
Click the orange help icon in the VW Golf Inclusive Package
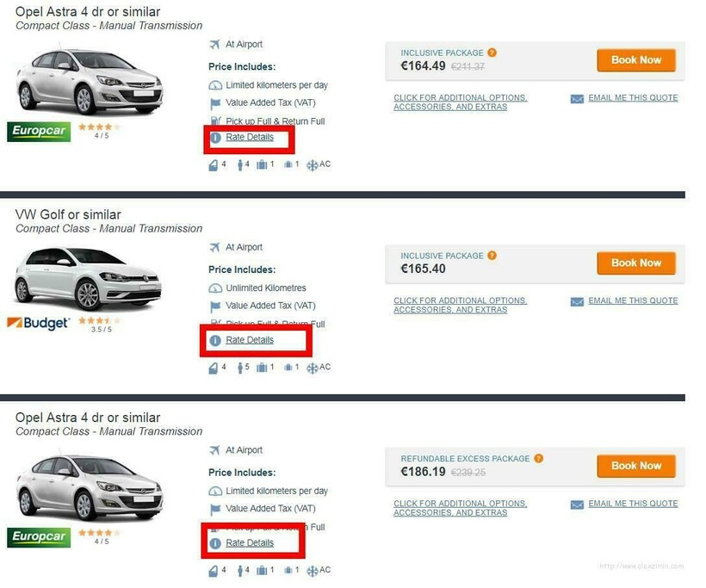click(x=492, y=256)
